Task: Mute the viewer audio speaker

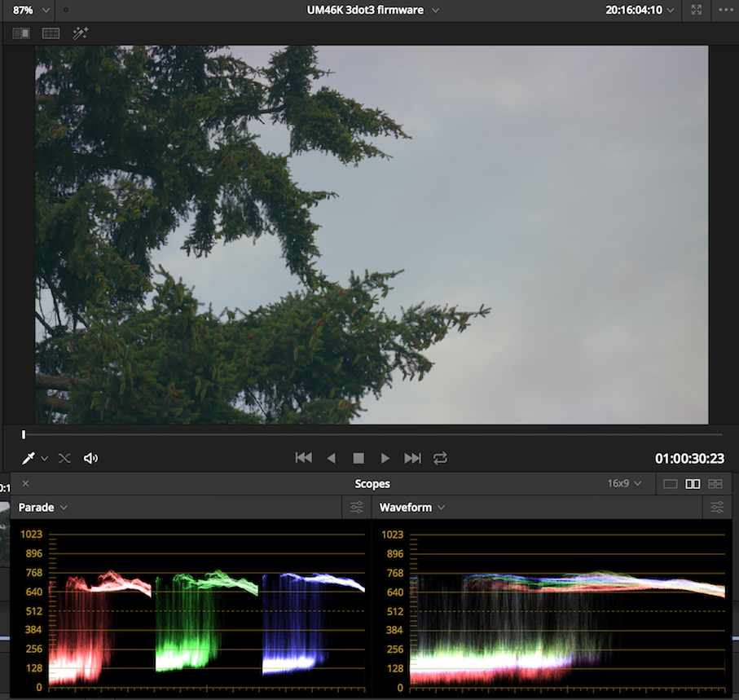Action: pyautogui.click(x=90, y=458)
